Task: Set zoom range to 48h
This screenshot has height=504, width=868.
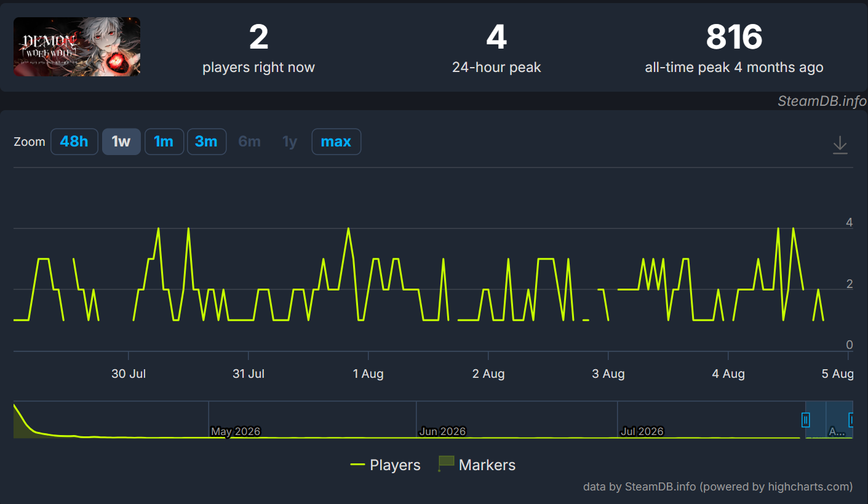Action: 74,142
